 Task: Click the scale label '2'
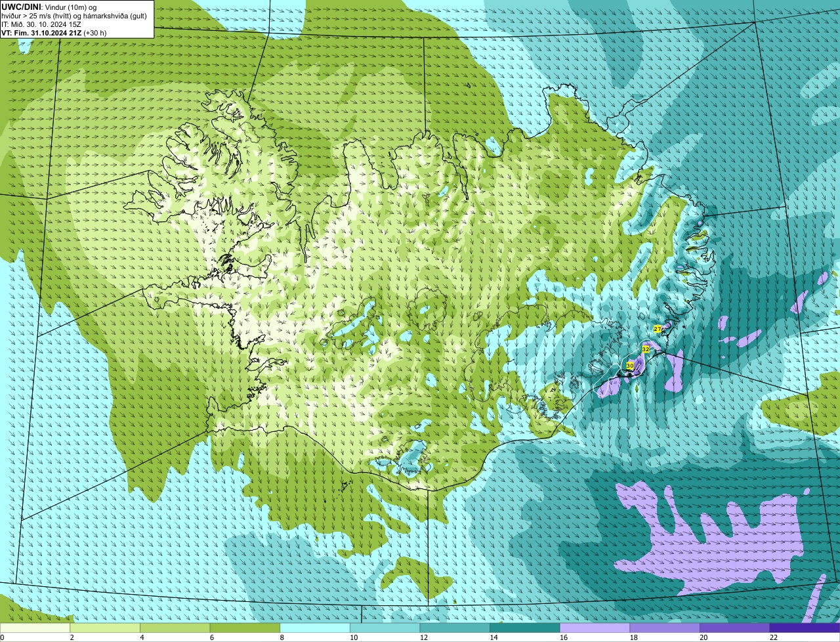pos(72,637)
